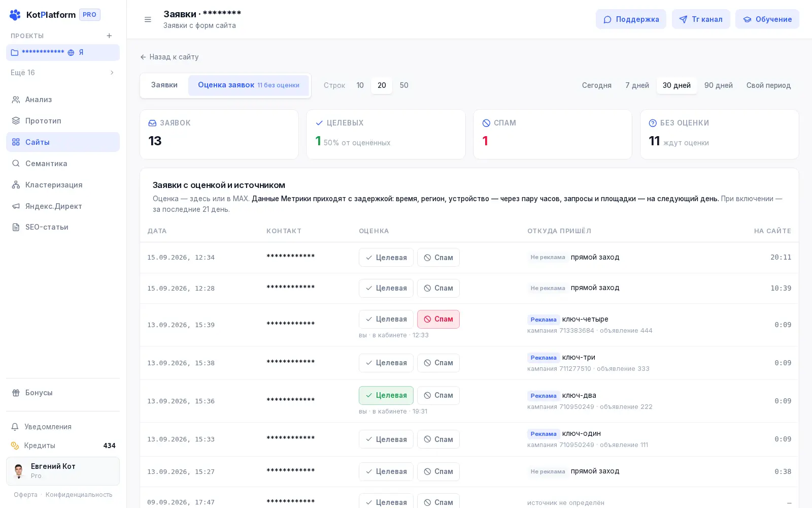Image resolution: width=812 pixels, height=508 pixels.
Task: Select the 7 дней period
Action: point(637,85)
